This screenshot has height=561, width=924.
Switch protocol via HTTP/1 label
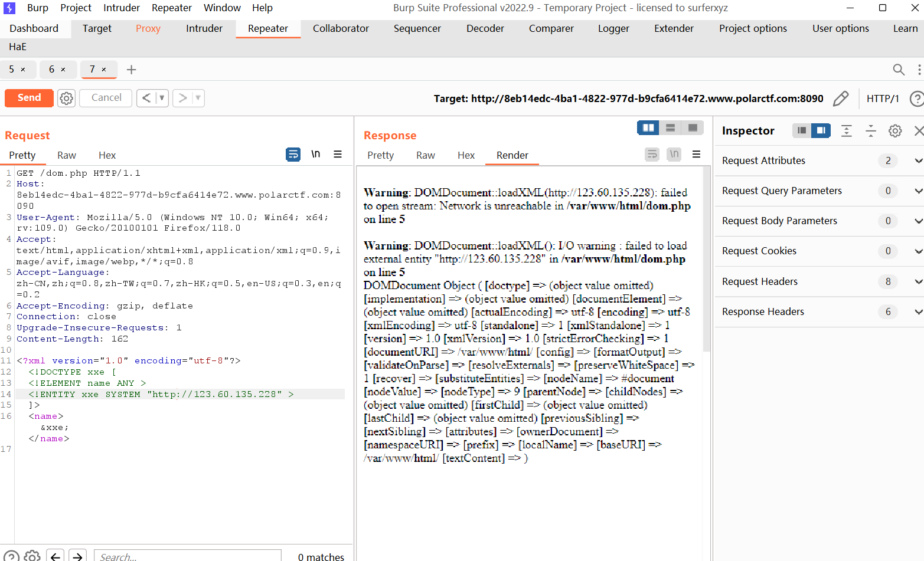(x=883, y=99)
